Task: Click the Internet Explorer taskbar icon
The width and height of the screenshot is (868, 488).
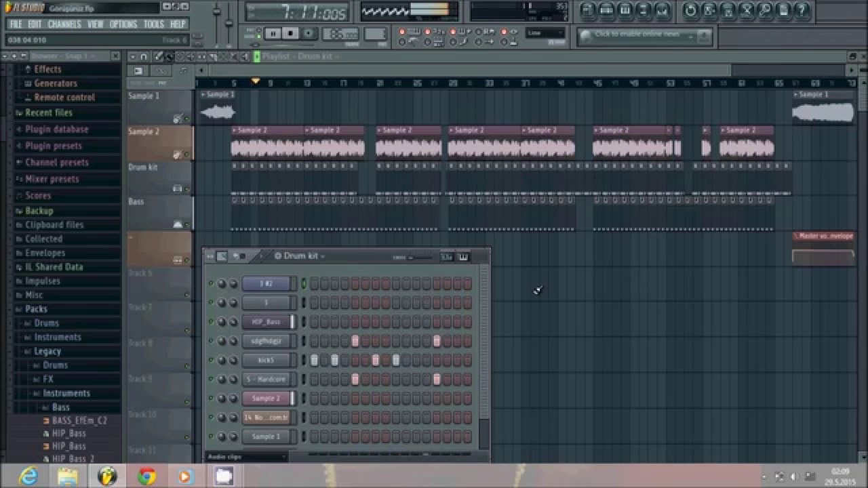Action: 28,476
